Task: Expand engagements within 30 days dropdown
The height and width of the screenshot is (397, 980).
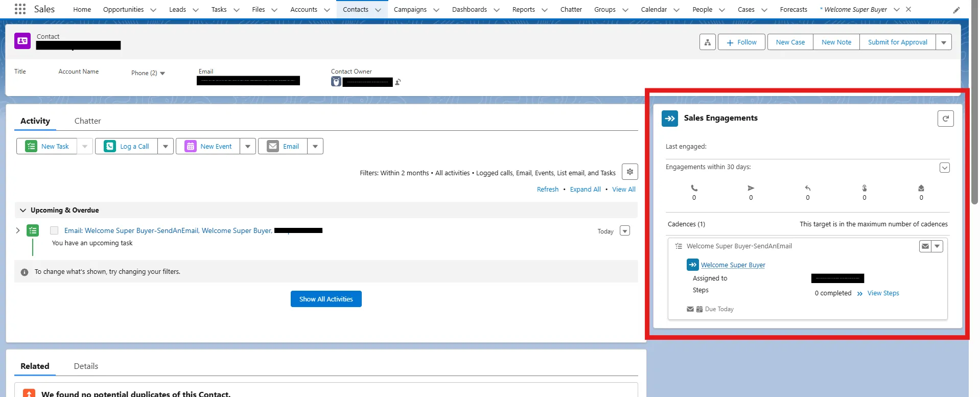Action: pyautogui.click(x=944, y=168)
